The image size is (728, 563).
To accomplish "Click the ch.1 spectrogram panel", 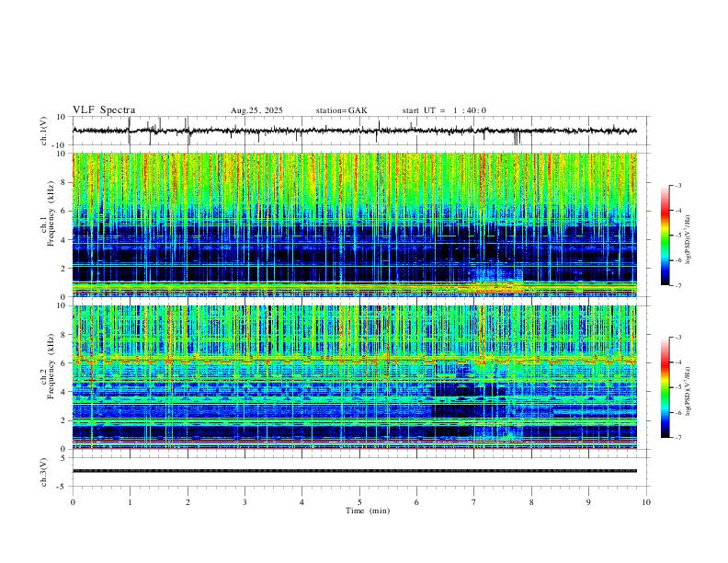I will coord(354,224).
